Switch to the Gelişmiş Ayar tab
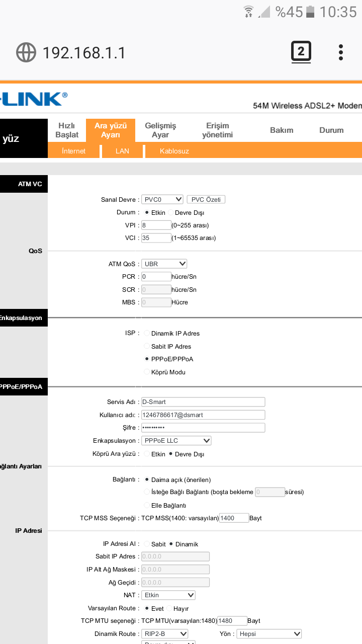 click(x=160, y=130)
